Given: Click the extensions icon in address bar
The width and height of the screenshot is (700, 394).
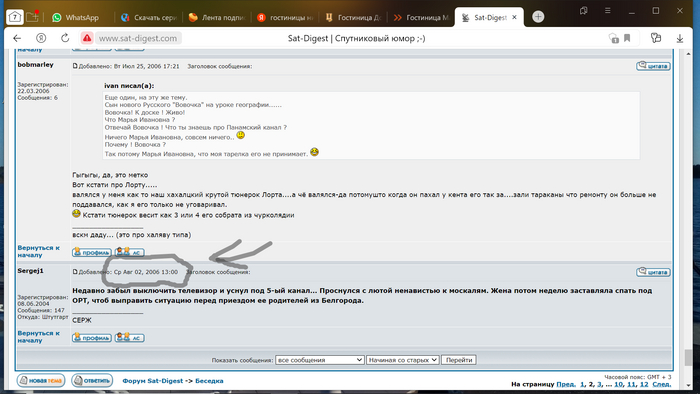Looking at the screenshot, I should point(656,38).
